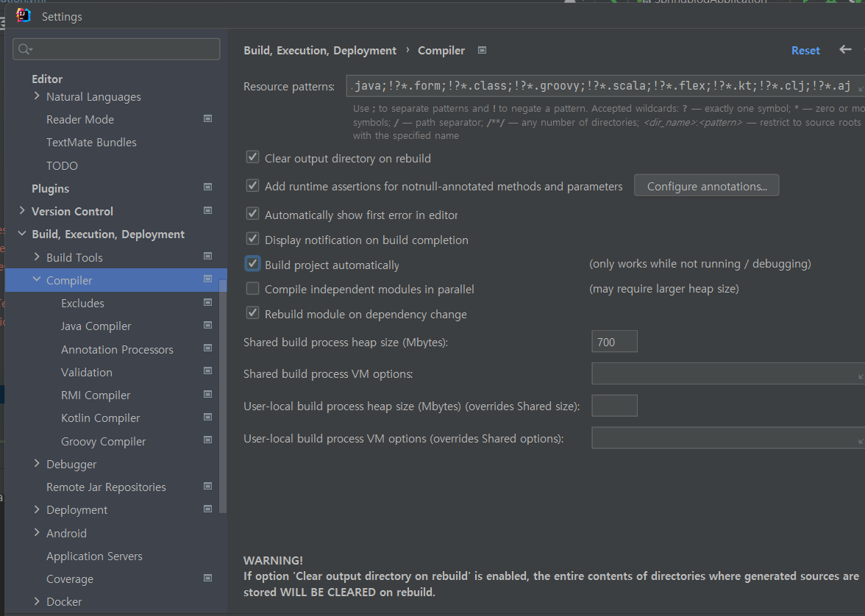Click the search magnifier icon in settings search
The image size is (865, 616).
pyautogui.click(x=25, y=50)
